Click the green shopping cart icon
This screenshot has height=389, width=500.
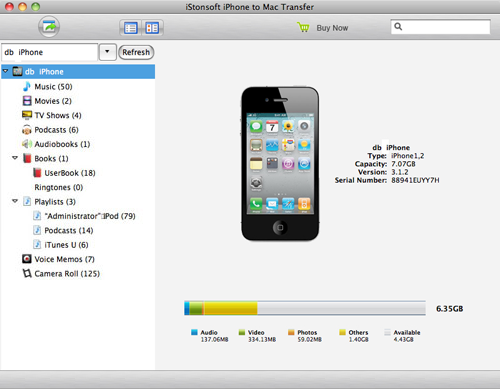(x=303, y=27)
